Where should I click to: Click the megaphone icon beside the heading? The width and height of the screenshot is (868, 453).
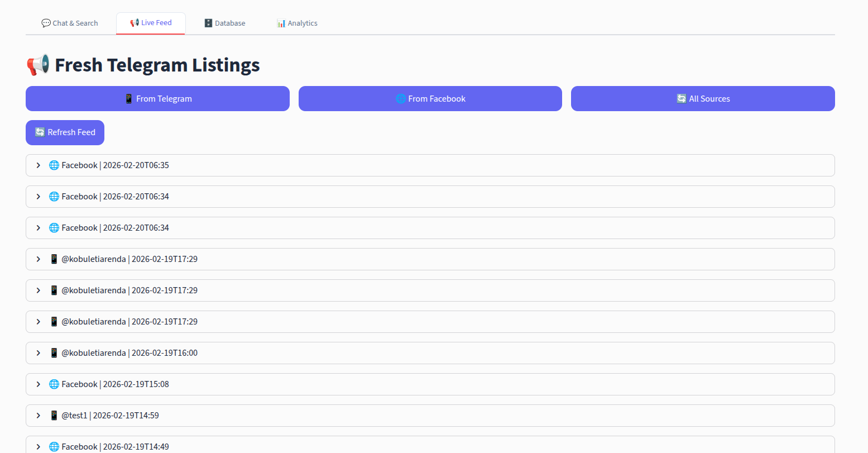coord(38,65)
